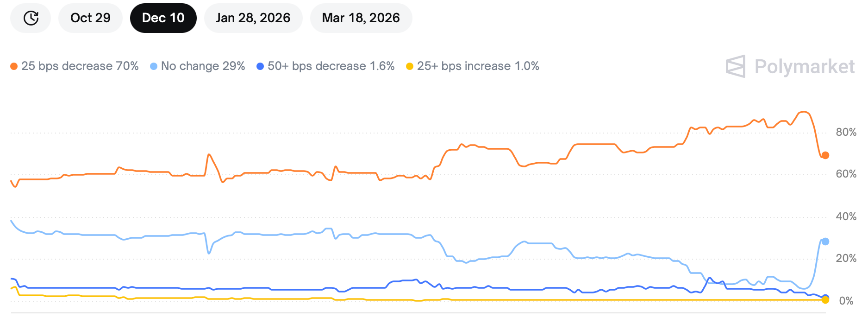Click the yellow 25+ bps increase legend dot
Screen dimensions: 868x318
(x=410, y=66)
